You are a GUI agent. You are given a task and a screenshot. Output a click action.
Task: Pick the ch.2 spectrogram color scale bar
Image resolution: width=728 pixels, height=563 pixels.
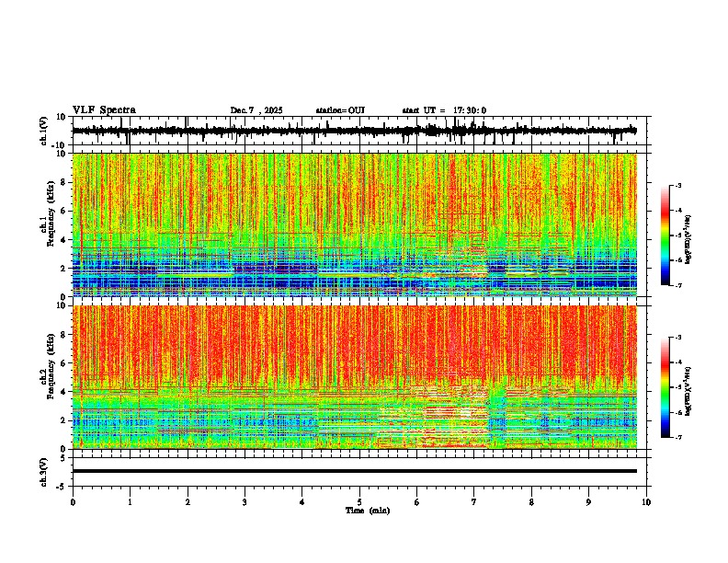tap(665, 387)
